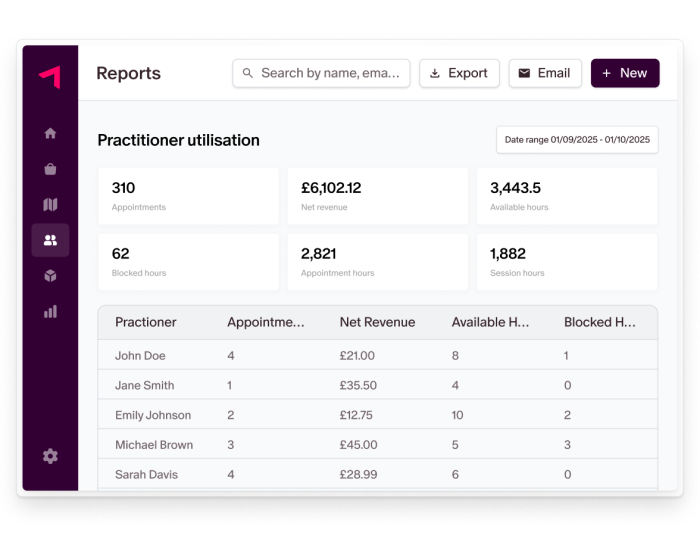
Task: Open the Date range picker
Action: click(577, 140)
